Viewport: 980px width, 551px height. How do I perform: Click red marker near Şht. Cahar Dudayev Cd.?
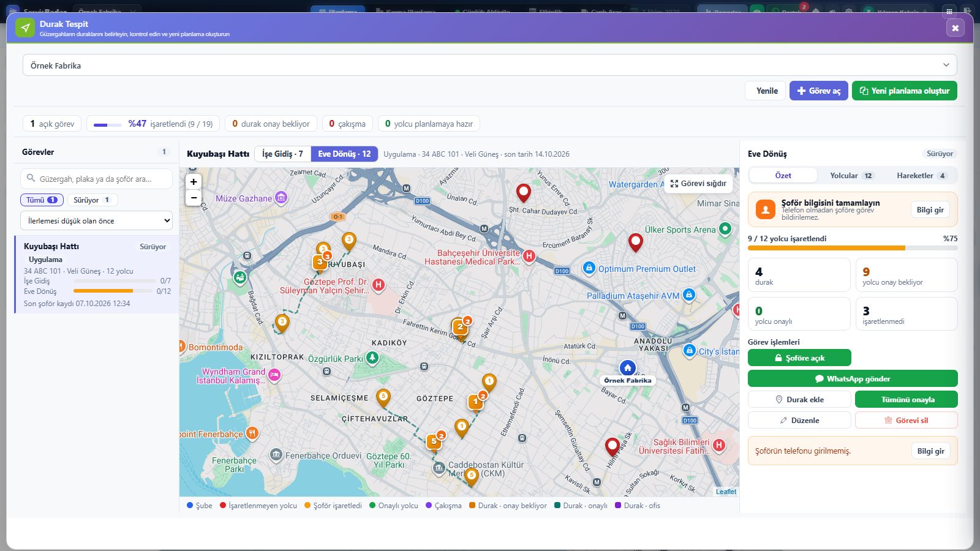coord(523,193)
